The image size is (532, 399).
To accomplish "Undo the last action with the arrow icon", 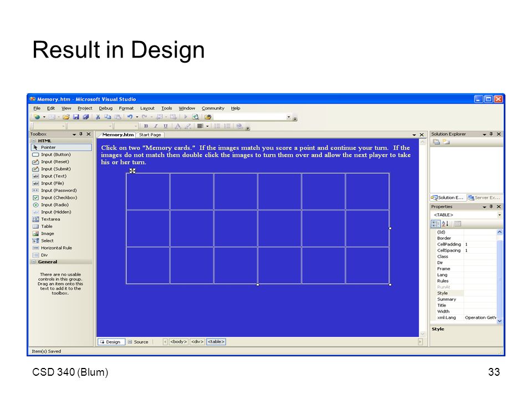I will (x=130, y=117).
